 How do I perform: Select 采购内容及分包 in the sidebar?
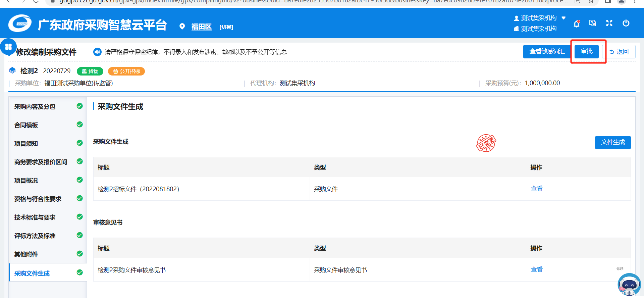point(35,107)
